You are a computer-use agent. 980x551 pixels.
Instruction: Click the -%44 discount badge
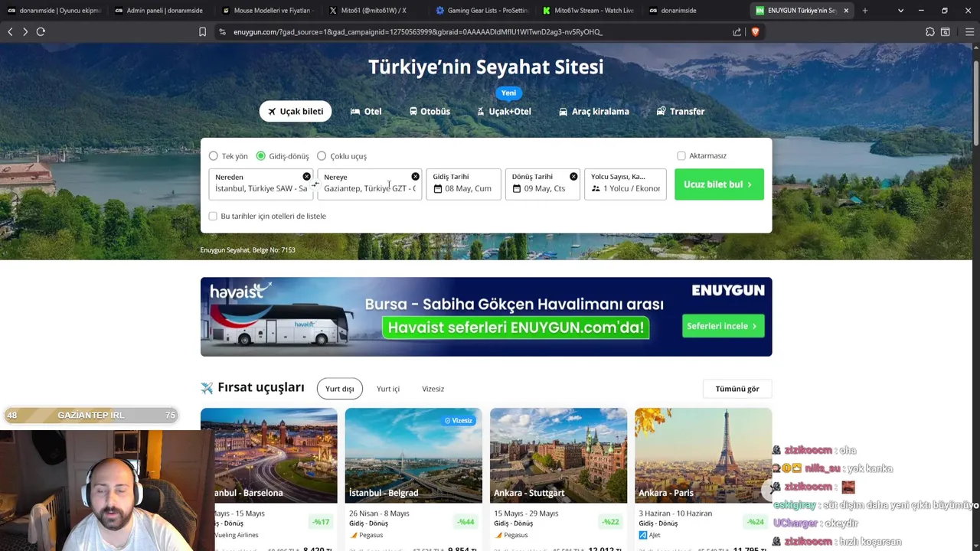pos(465,522)
